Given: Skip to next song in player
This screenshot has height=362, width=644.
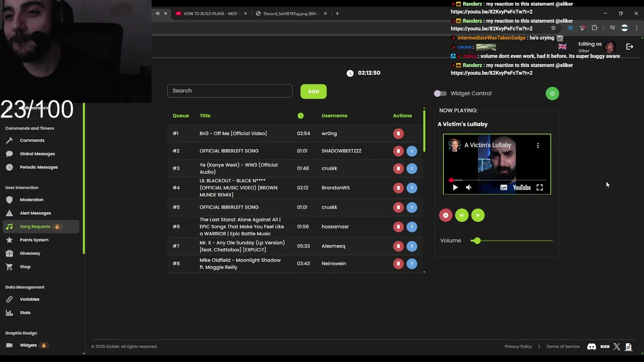Looking at the screenshot, I should pos(461,215).
